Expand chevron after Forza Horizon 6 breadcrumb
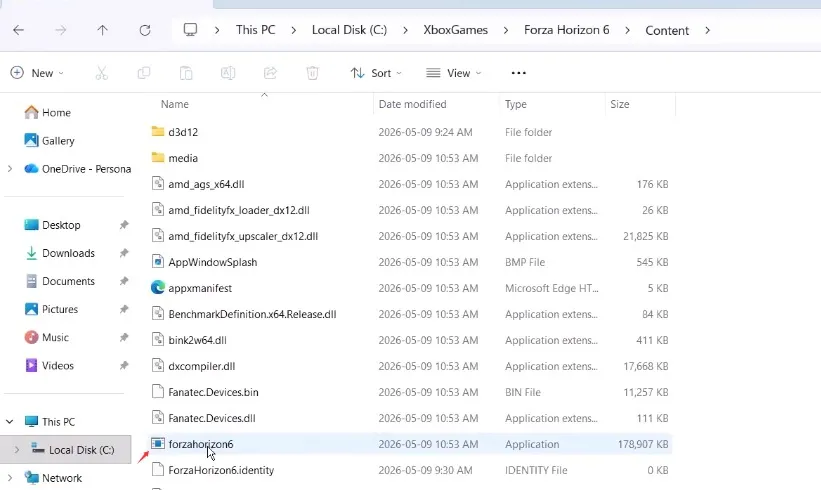821x490 pixels. tap(627, 30)
